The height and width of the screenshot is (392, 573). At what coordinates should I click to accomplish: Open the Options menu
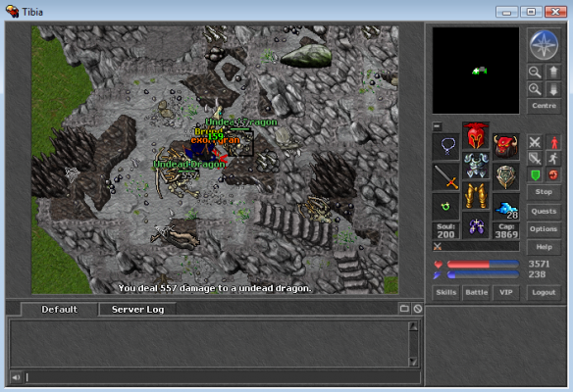pyautogui.click(x=545, y=229)
